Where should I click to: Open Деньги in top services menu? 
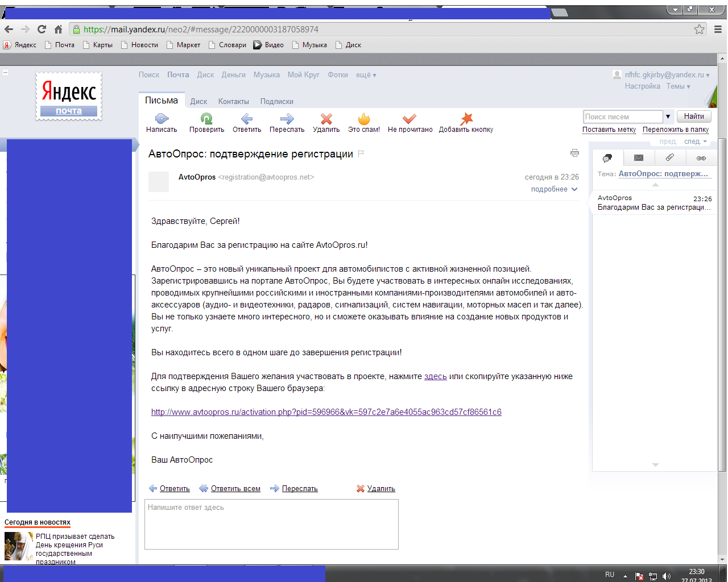tap(234, 75)
